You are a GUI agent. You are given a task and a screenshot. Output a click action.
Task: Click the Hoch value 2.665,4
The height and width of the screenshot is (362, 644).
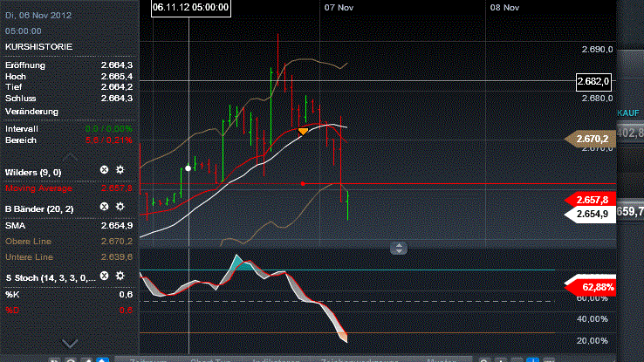(117, 77)
